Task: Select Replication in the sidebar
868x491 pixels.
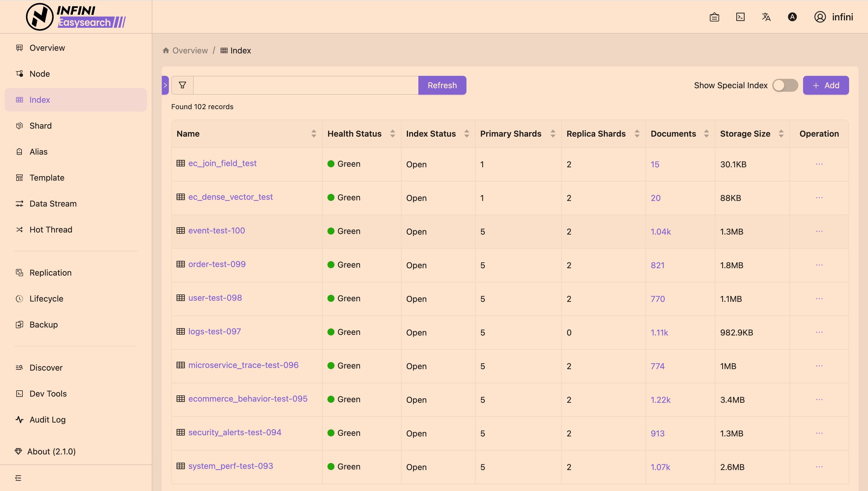Action: tap(50, 272)
